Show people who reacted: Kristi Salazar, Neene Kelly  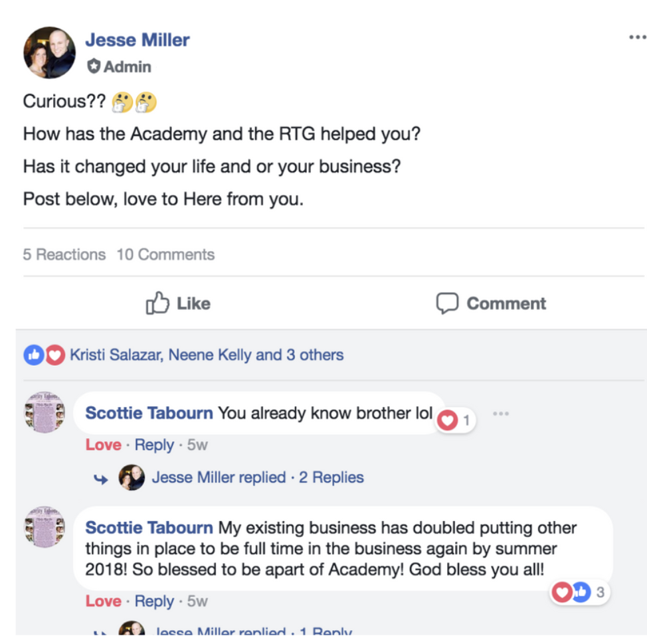[206, 355]
